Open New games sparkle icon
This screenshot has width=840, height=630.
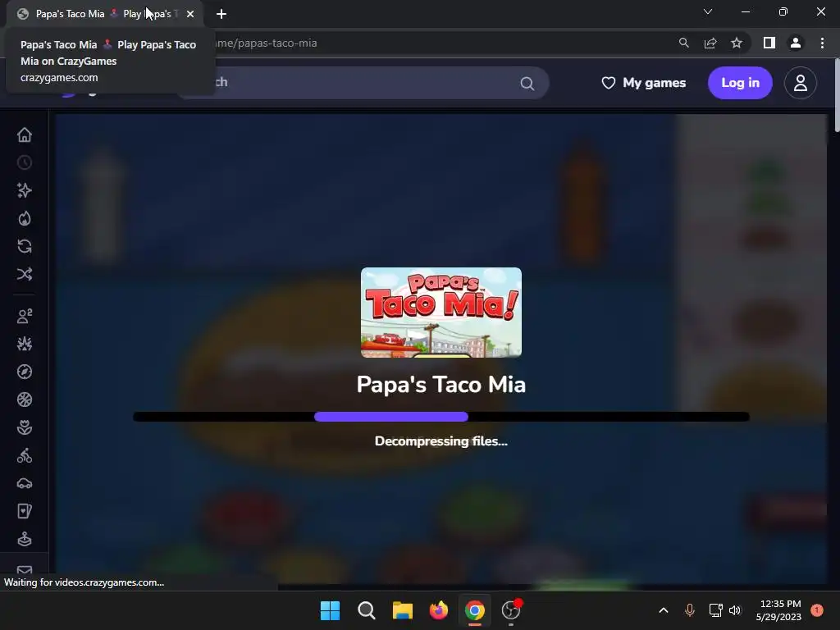coord(25,190)
